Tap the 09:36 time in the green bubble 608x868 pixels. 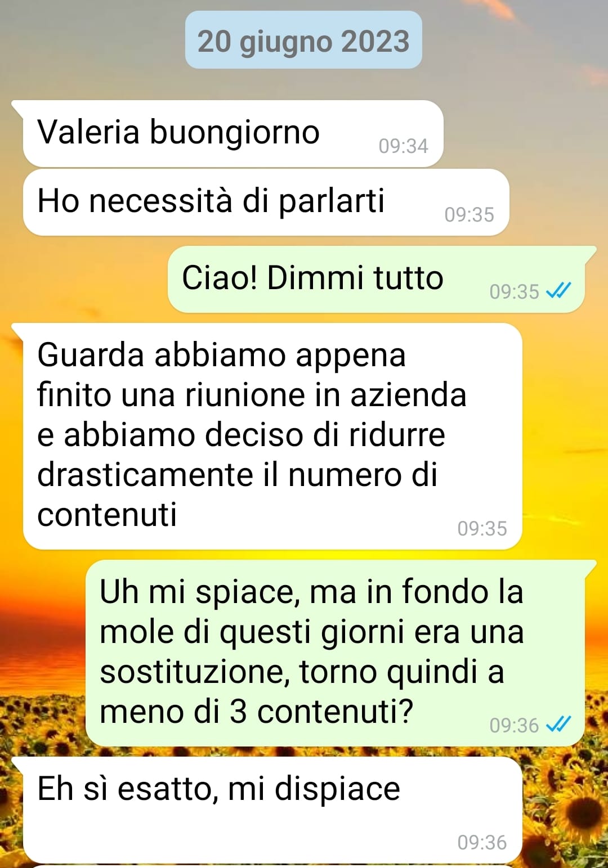pos(514,726)
